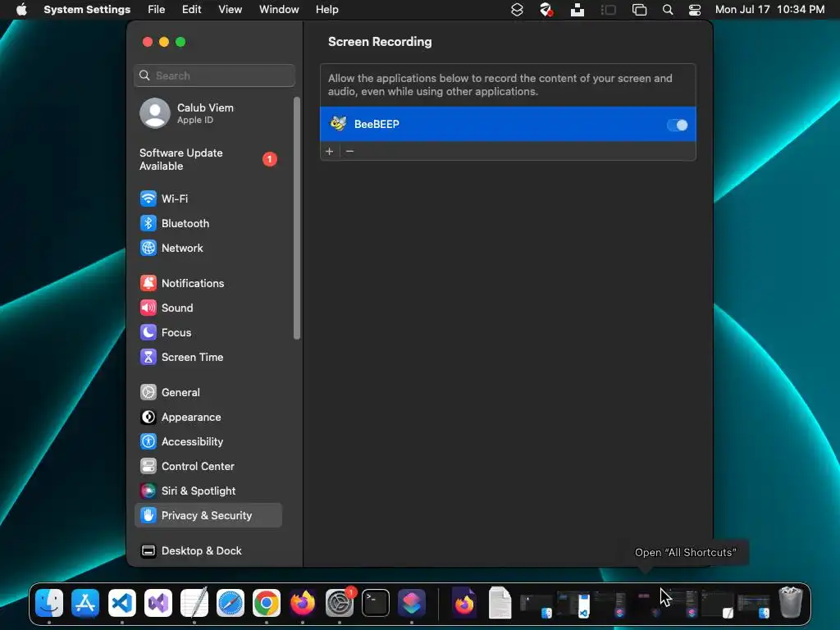Toggle BeeBEEP screen recording permission
This screenshot has height=630, width=840.
tap(677, 125)
